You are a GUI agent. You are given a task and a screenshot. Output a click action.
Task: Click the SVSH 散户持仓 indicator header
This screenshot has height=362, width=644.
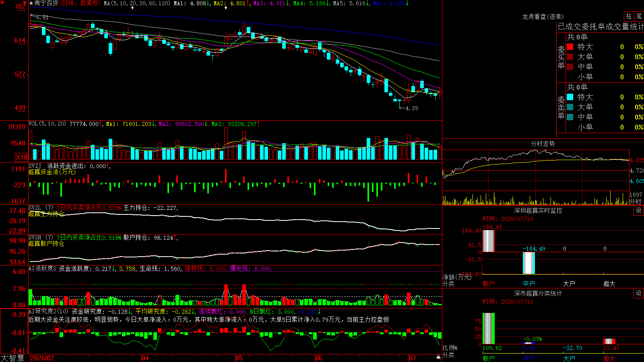tap(103, 238)
